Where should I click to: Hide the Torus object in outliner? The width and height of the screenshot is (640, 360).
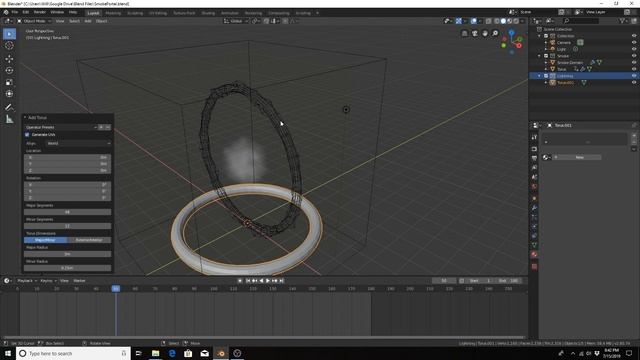point(634,69)
